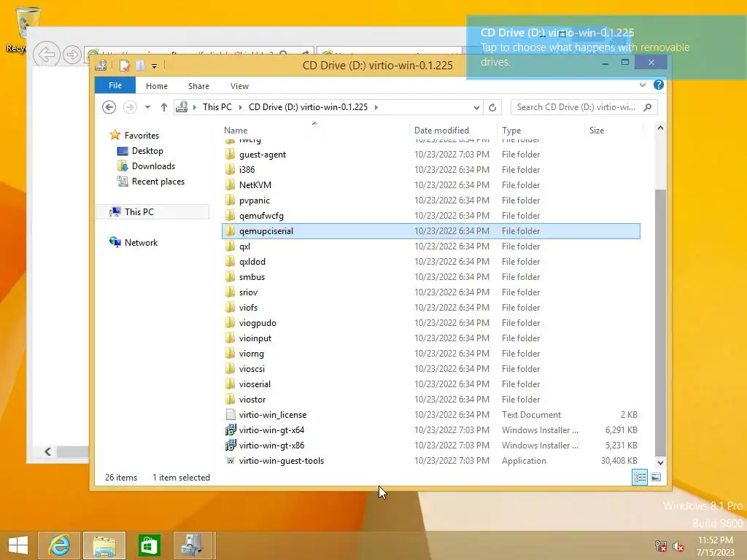Select the qxldod folder icon

(x=230, y=262)
